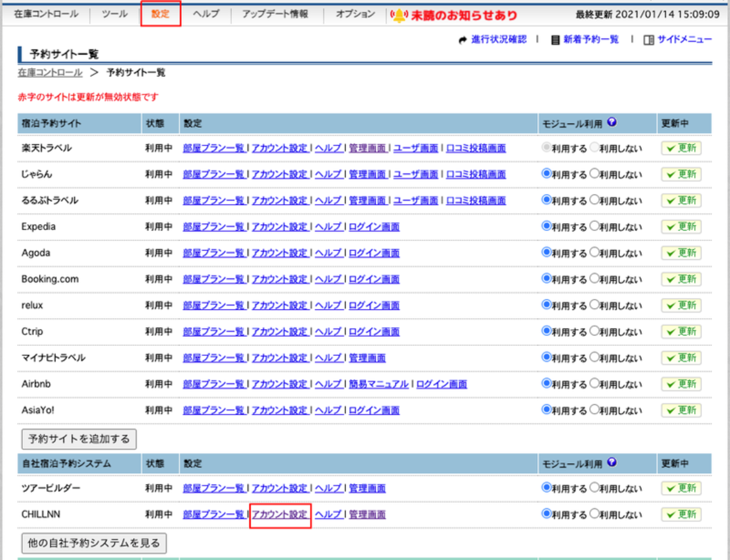Click 在庫コントロール breadcrumb link

[x=50, y=72]
